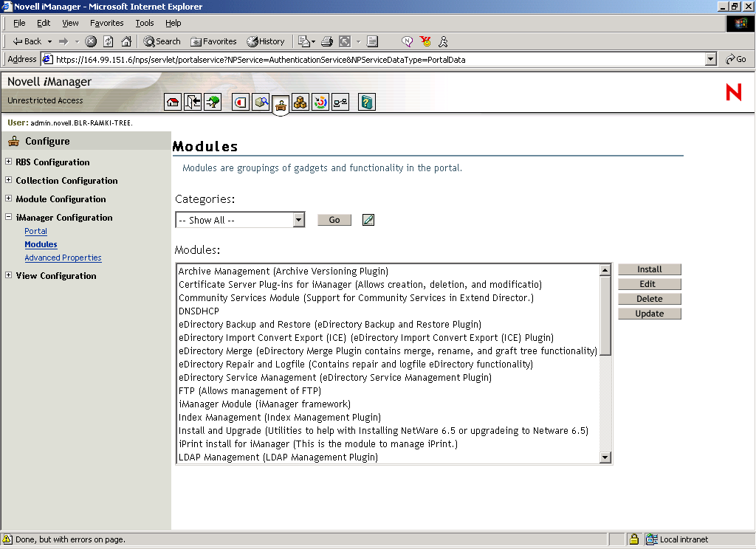This screenshot has height=549, width=756.
Task: Open the Tools menu
Action: pos(145,23)
